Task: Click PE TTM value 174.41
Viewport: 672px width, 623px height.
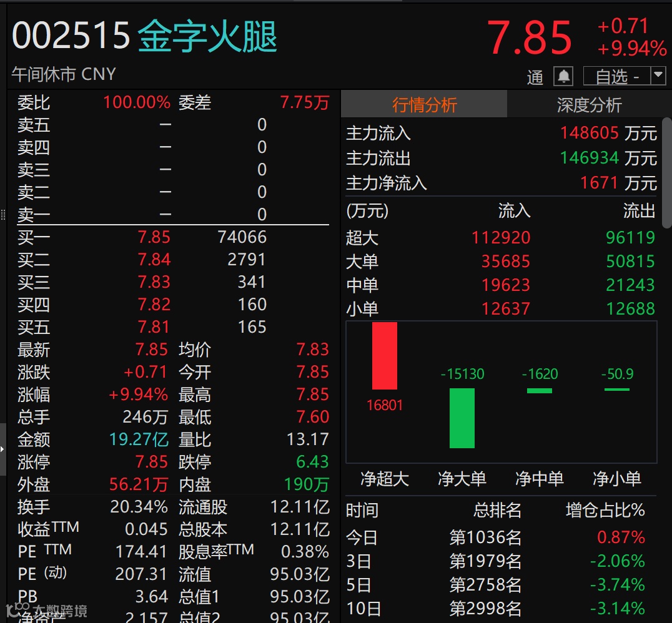Action: (x=141, y=552)
